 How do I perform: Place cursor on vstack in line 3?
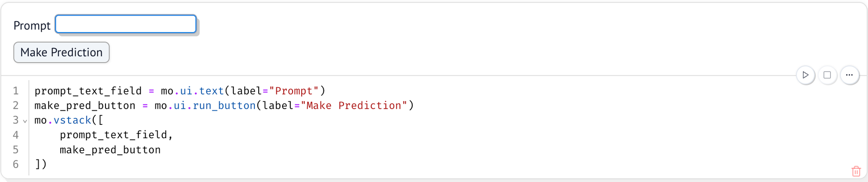point(72,120)
